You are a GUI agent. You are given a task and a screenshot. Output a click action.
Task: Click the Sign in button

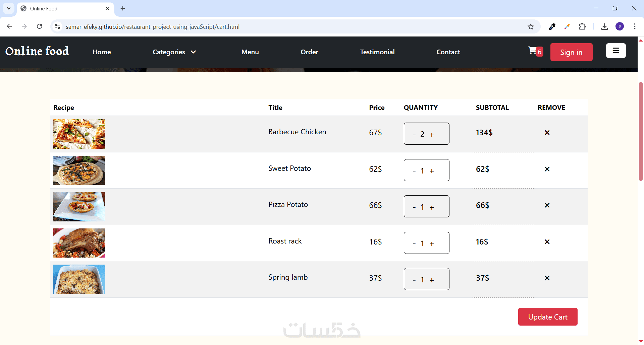tap(571, 52)
